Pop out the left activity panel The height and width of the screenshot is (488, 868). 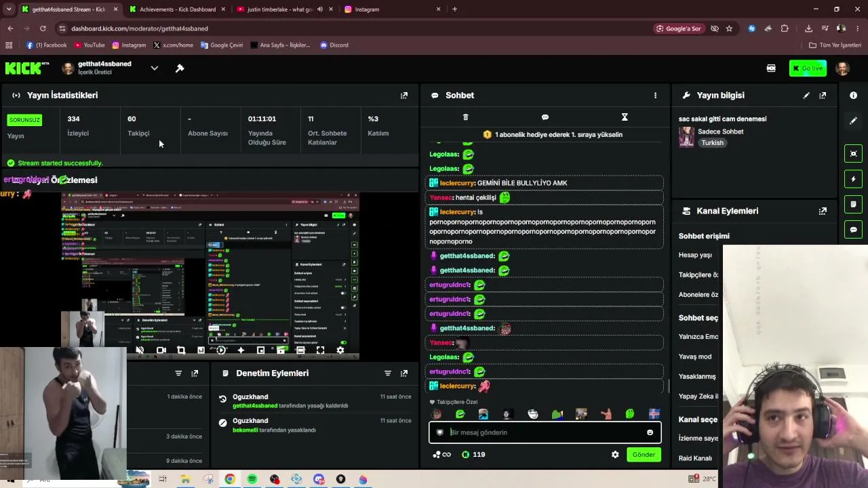point(195,373)
